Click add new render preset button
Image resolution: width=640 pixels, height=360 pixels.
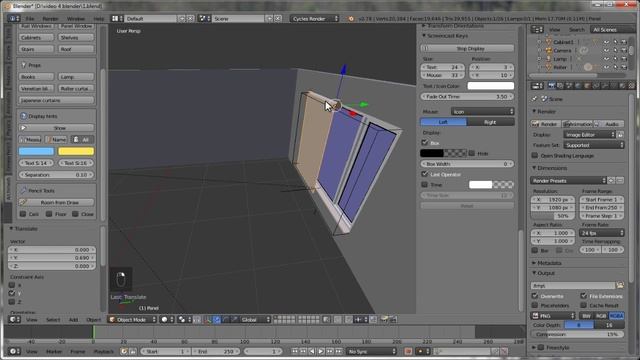(x=611, y=180)
